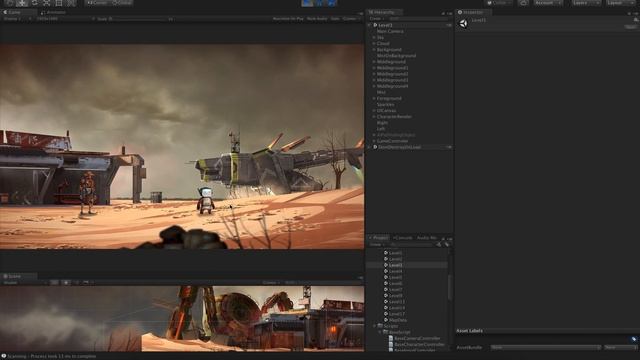Viewport: 640px width, 360px height.
Task: Toggle Stats overlay in Game view
Action: [335, 19]
